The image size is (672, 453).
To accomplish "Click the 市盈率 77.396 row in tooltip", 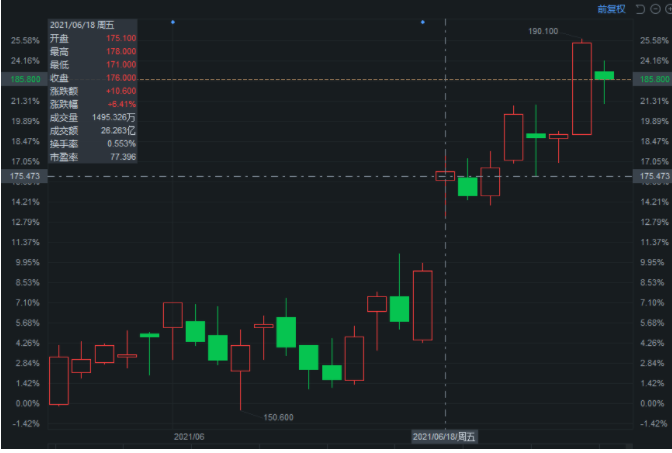I will coord(92,156).
